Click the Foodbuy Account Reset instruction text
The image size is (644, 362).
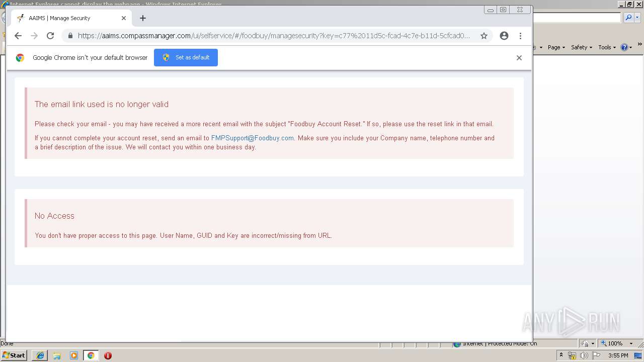[x=264, y=124]
